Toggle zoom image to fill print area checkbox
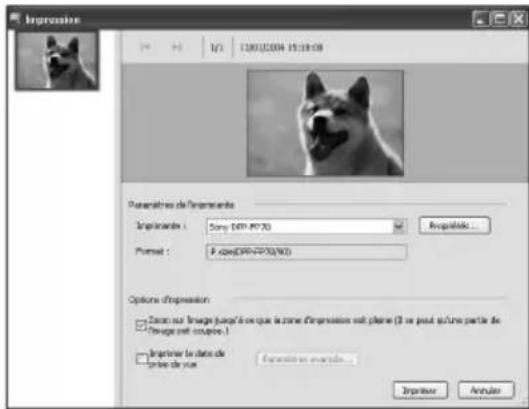This screenshot has height=409, width=529. [x=141, y=325]
